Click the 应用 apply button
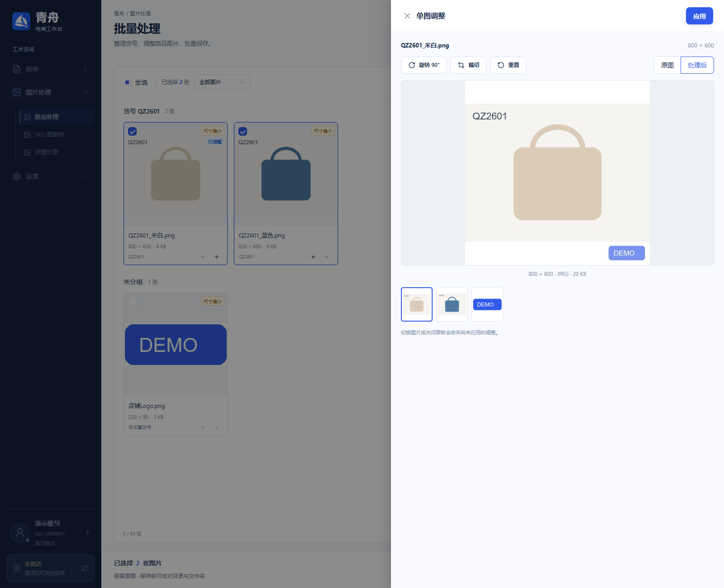The width and height of the screenshot is (724, 588). click(700, 16)
